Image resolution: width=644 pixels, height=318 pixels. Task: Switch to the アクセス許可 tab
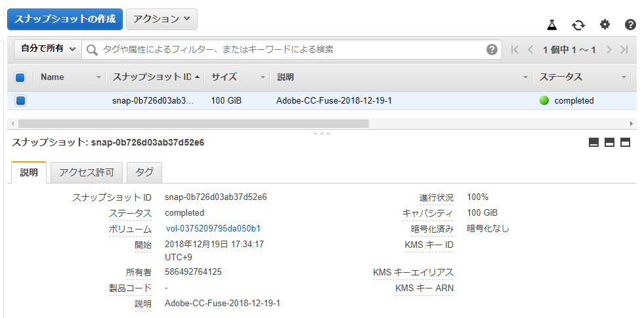(x=86, y=172)
